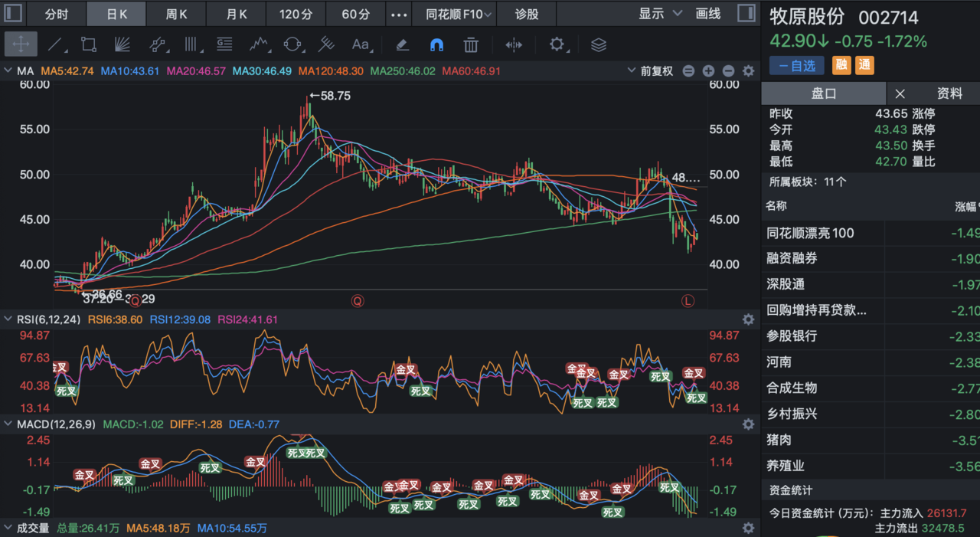Click the 诊股 stock diagnosis button
This screenshot has height=537, width=980.
click(x=527, y=14)
